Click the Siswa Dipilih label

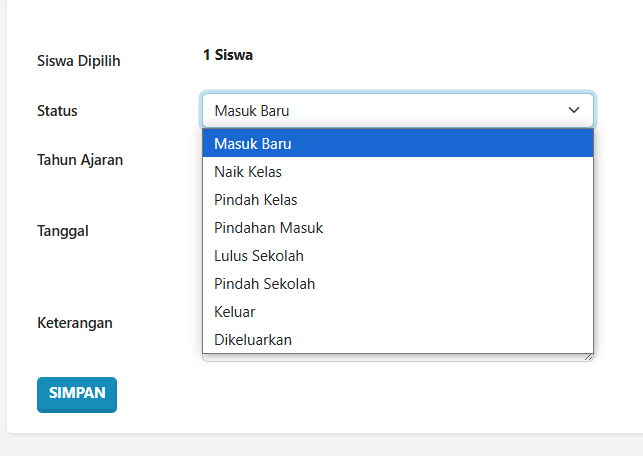pyautogui.click(x=79, y=61)
